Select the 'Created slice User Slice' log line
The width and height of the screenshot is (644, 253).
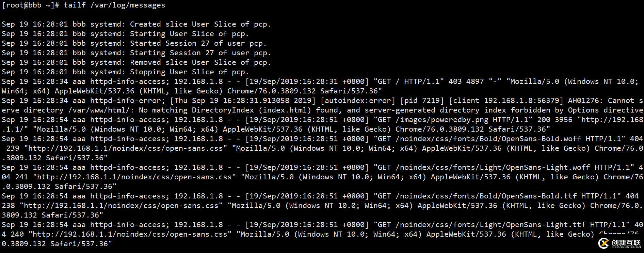[136, 24]
